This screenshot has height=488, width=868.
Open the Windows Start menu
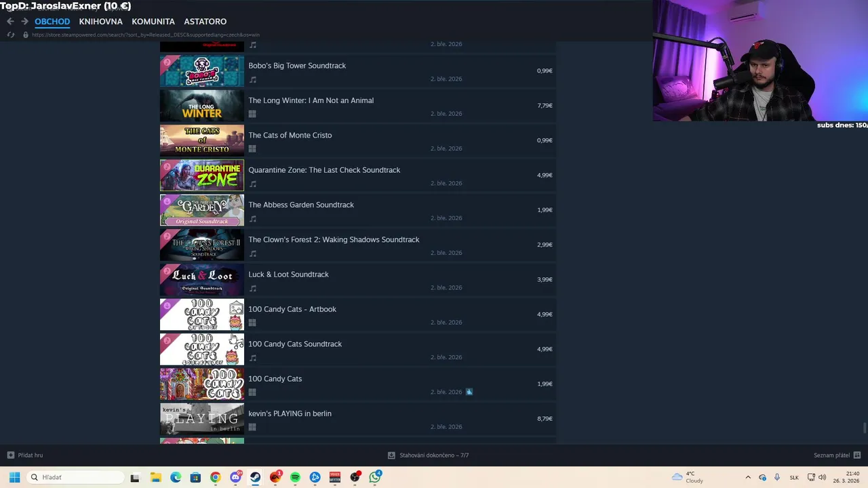point(14,477)
